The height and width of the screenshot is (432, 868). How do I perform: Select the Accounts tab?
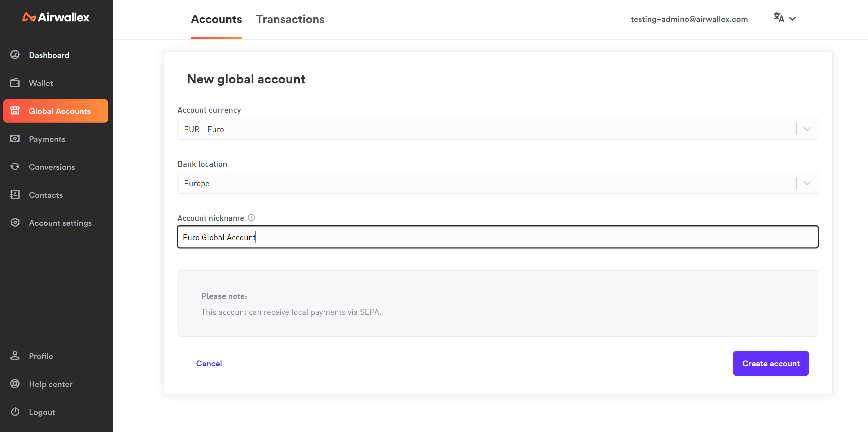(x=216, y=19)
